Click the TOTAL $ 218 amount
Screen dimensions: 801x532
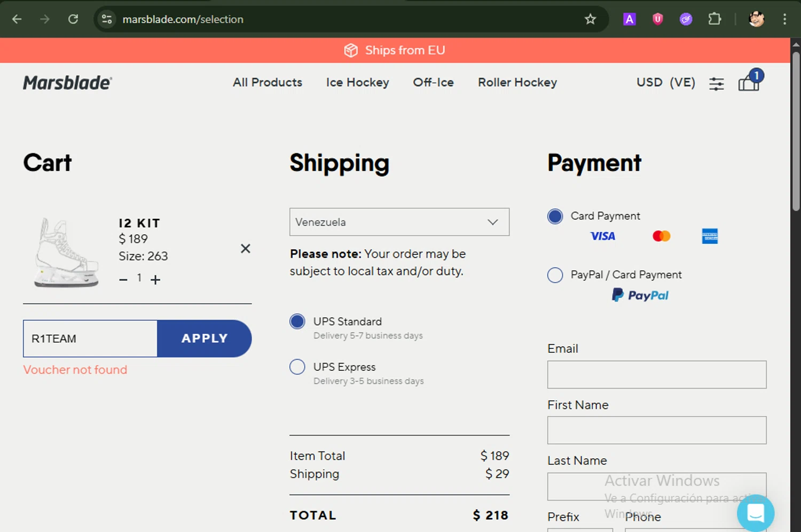tap(490, 515)
